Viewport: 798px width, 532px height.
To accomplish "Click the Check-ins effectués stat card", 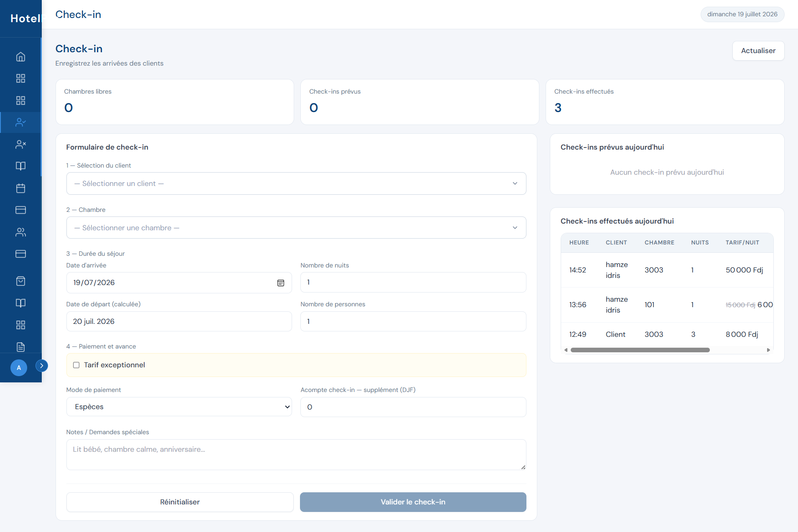I will (x=665, y=102).
